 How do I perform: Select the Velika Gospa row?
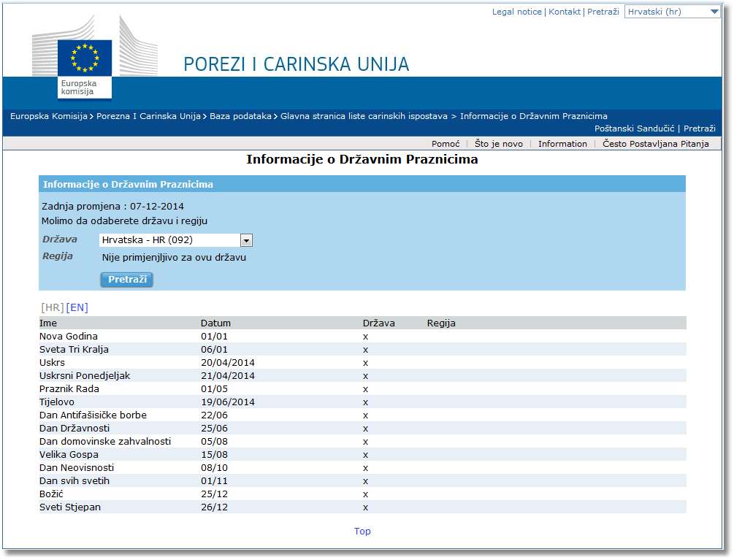tap(363, 454)
